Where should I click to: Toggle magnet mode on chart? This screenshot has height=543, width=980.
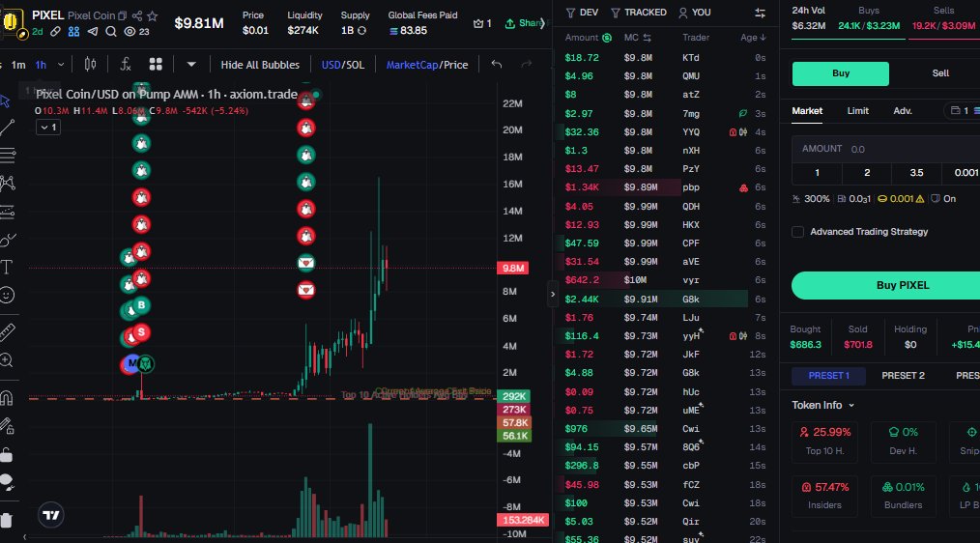[x=7, y=397]
